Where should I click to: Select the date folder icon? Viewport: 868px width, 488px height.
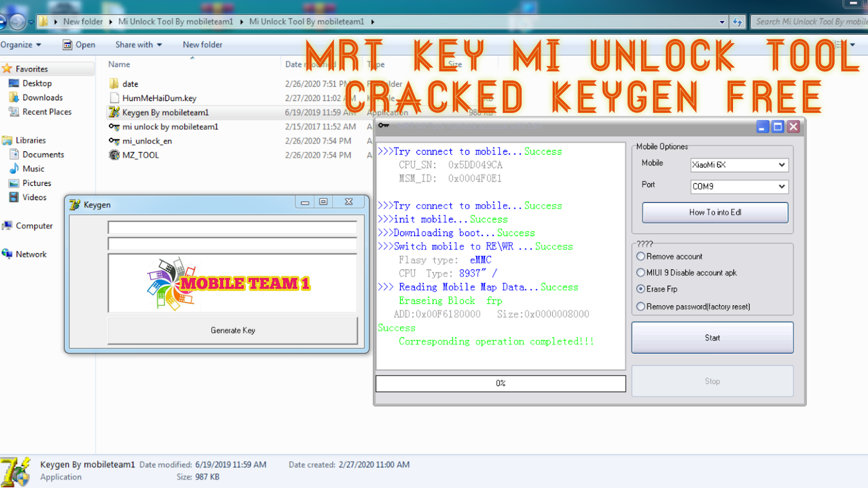pyautogui.click(x=114, y=84)
